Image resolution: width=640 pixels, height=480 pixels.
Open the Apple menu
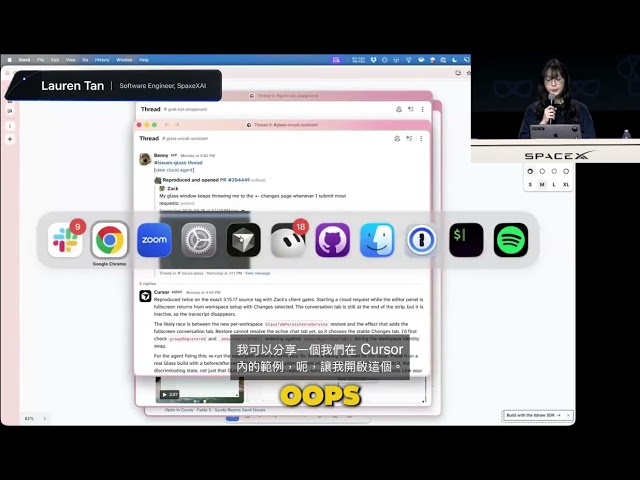10,60
